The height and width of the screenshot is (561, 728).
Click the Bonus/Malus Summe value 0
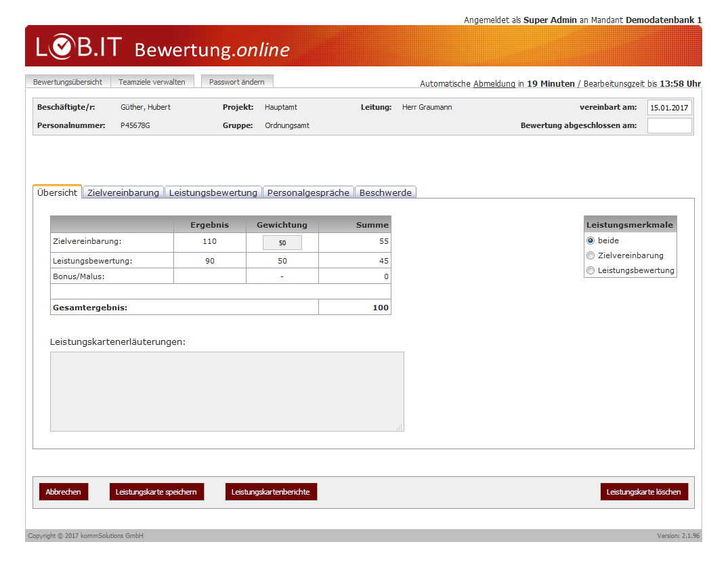tap(386, 276)
